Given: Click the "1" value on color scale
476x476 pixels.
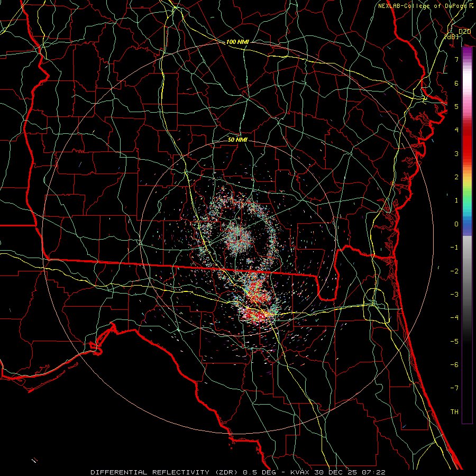Looking at the screenshot, I should click(x=456, y=200).
